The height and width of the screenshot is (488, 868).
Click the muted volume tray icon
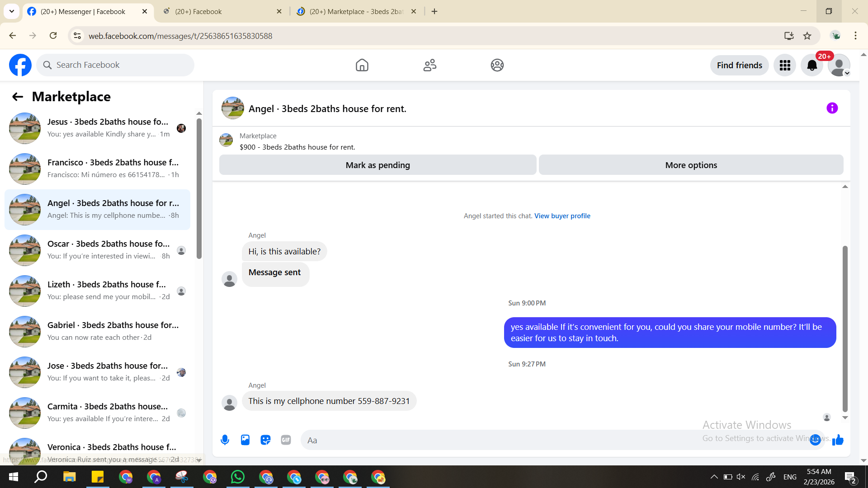point(741,477)
